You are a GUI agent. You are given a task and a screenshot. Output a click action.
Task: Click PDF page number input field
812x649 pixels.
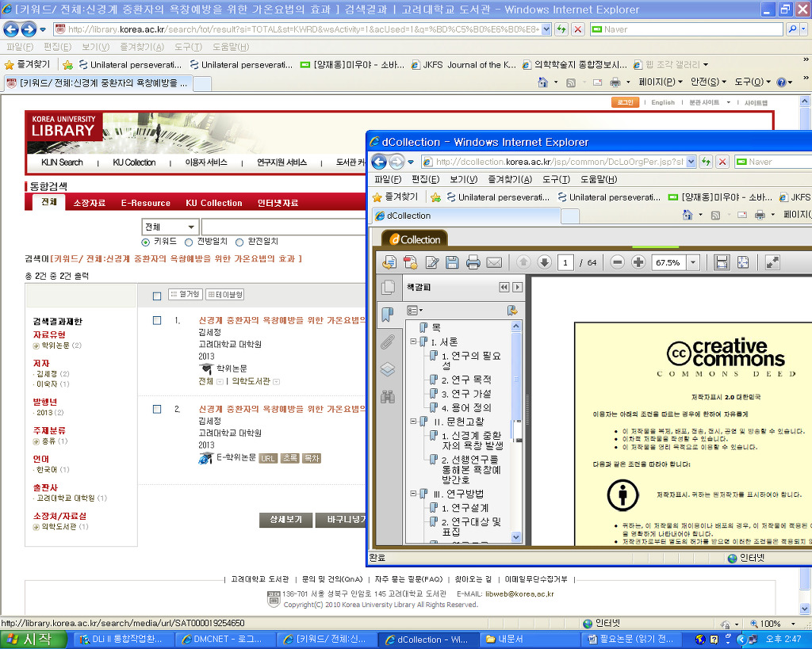565,262
